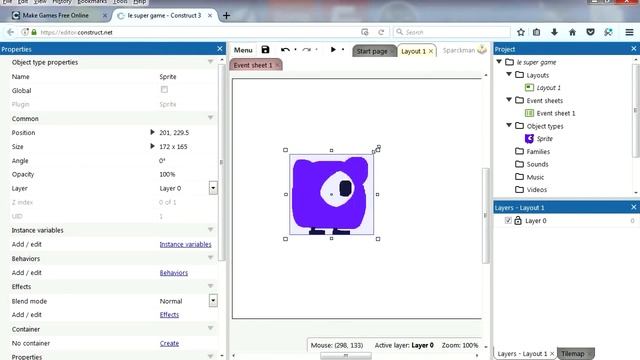Bookmark this page with the star icon
This screenshot has width=640, height=360.
(521, 32)
